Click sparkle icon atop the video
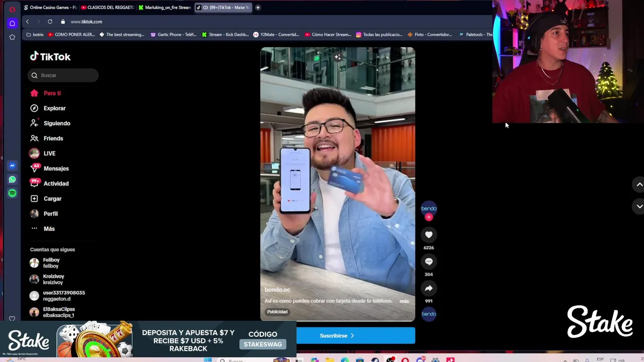This screenshot has width=644, height=362. pyautogui.click(x=338, y=57)
